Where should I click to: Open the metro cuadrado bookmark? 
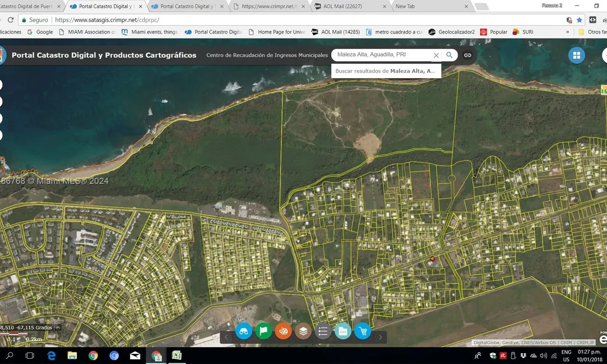[394, 32]
